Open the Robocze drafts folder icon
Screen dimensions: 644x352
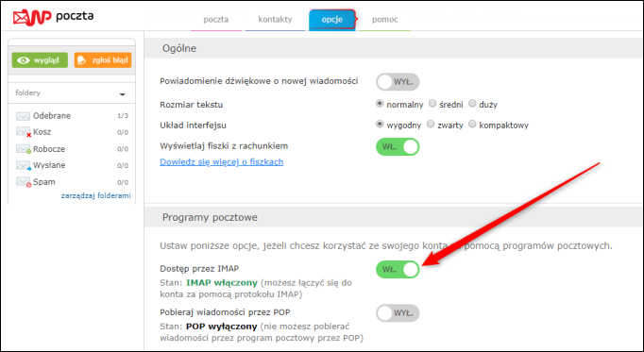24,149
